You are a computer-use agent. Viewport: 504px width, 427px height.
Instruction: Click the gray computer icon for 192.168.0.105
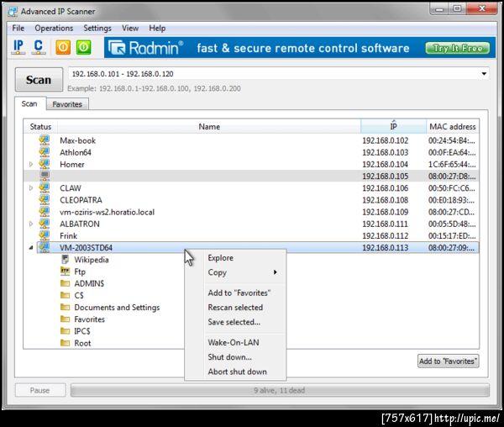(x=45, y=176)
